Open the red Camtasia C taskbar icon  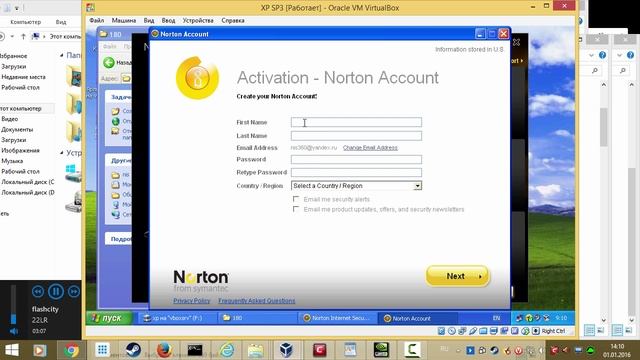click(x=320, y=350)
